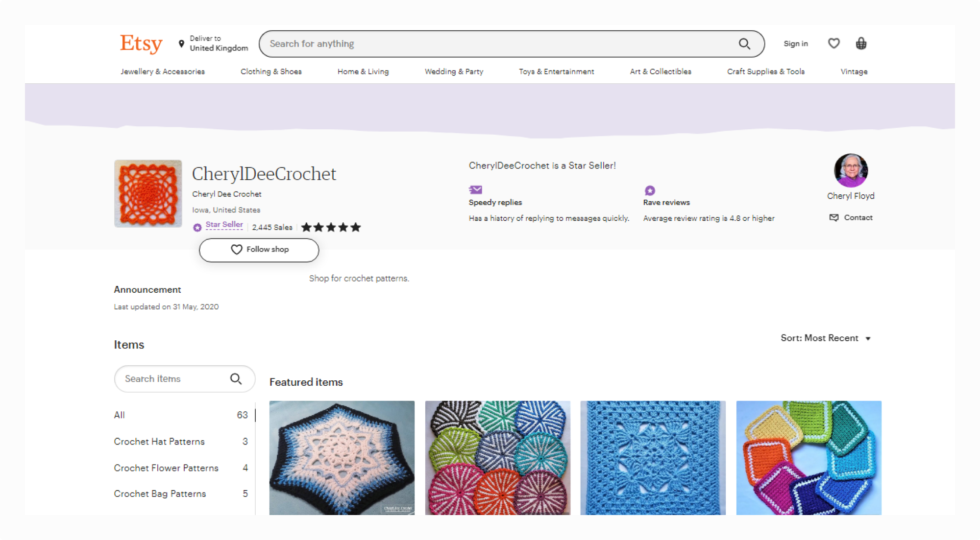
Task: Open the Home & Living menu
Action: pos(363,71)
